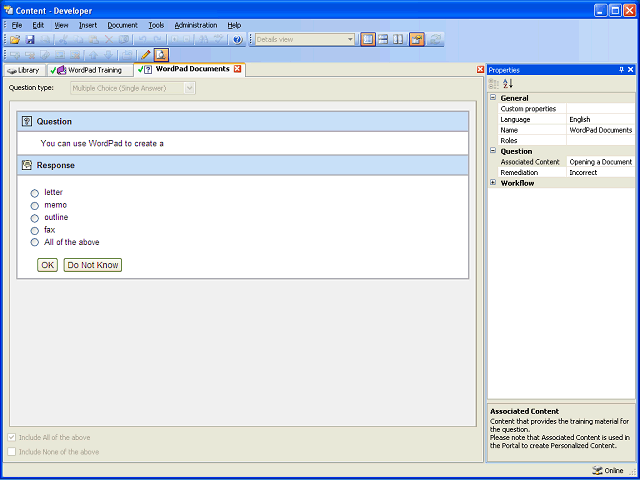The width and height of the screenshot is (640, 480).
Task: Select the All of the above radio option
Action: pyautogui.click(x=35, y=242)
